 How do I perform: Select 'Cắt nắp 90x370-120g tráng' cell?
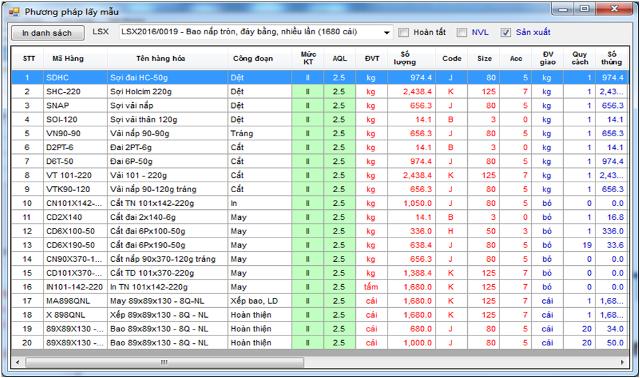coord(167,259)
